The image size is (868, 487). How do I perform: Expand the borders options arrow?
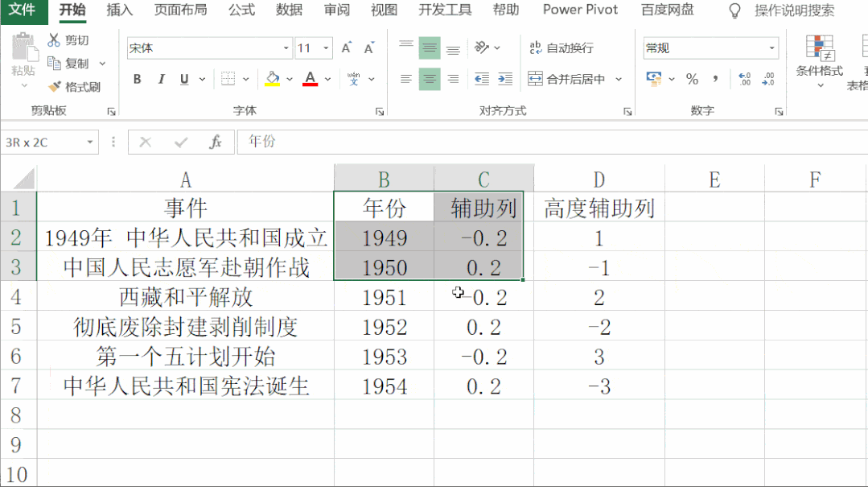tap(246, 79)
